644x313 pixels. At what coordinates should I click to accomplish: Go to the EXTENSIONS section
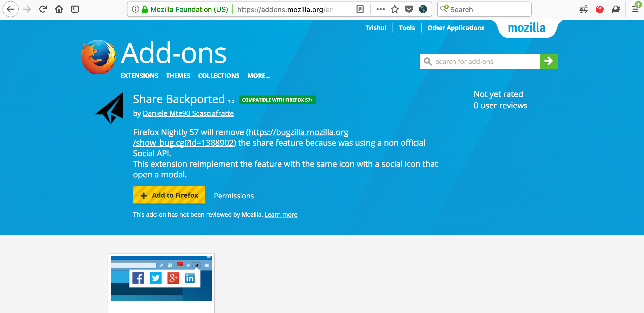pos(139,76)
